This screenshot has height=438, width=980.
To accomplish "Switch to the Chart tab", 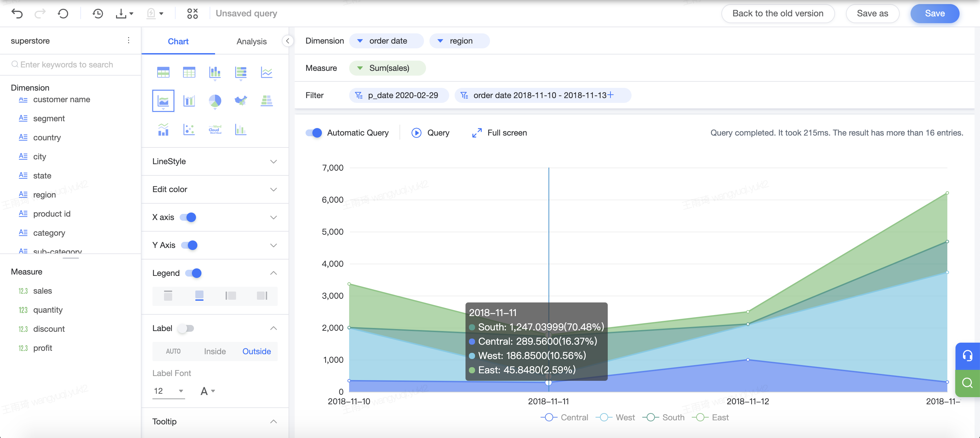I will coord(178,41).
